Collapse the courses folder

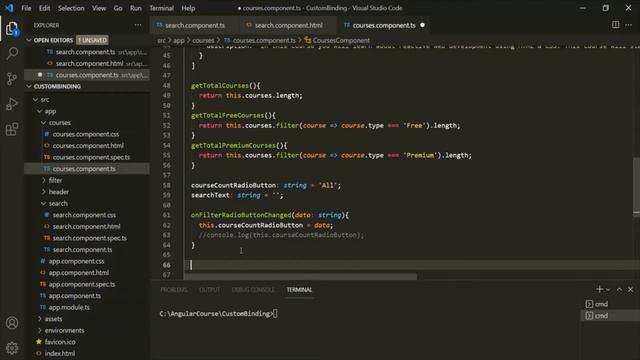point(44,122)
